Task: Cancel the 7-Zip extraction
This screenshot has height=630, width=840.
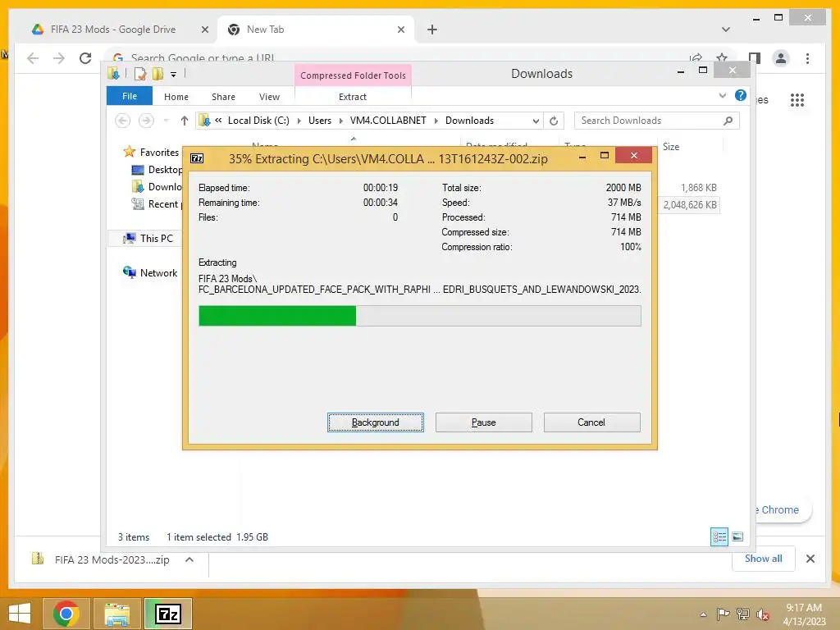Action: 591,422
